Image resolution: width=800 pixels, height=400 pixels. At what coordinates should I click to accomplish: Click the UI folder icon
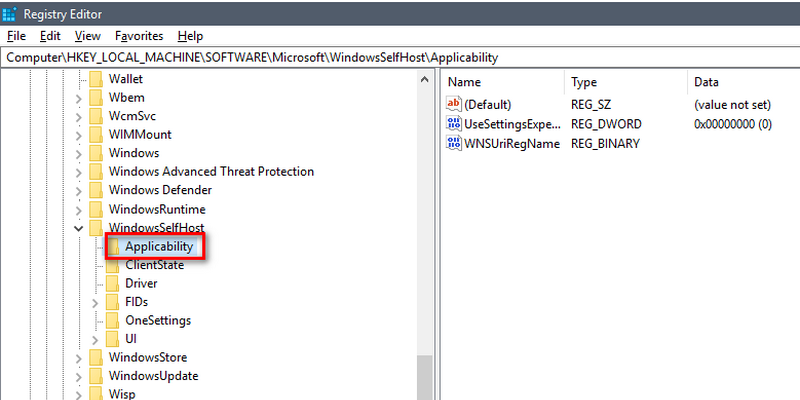click(x=113, y=339)
